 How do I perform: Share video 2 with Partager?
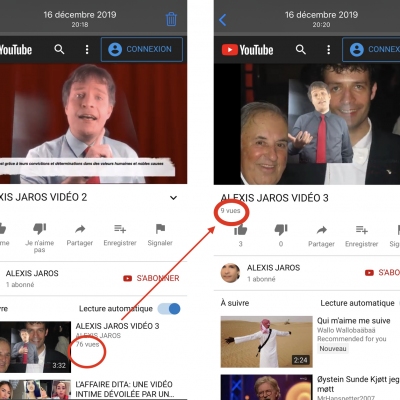pos(80,235)
